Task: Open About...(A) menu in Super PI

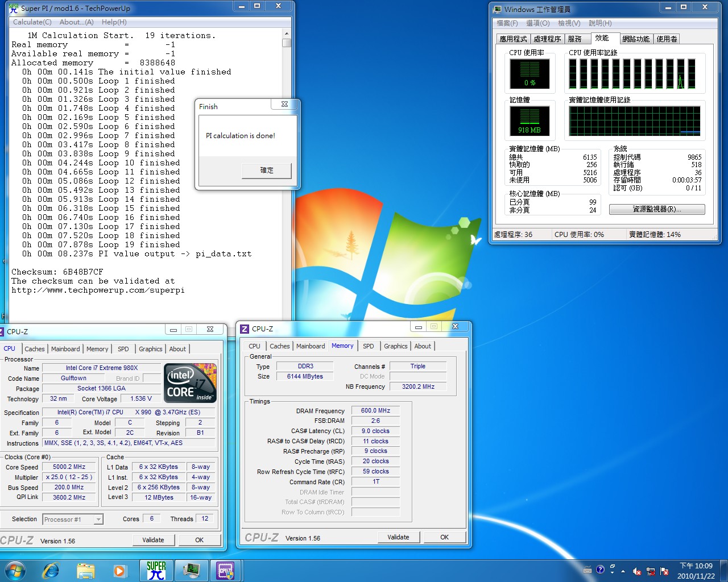Action: point(77,22)
